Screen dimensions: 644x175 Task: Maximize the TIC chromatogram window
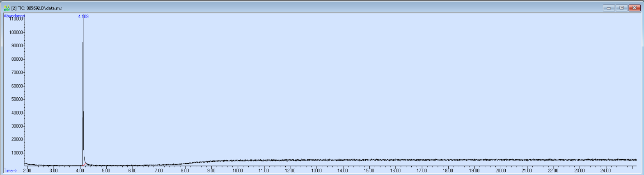coord(622,8)
